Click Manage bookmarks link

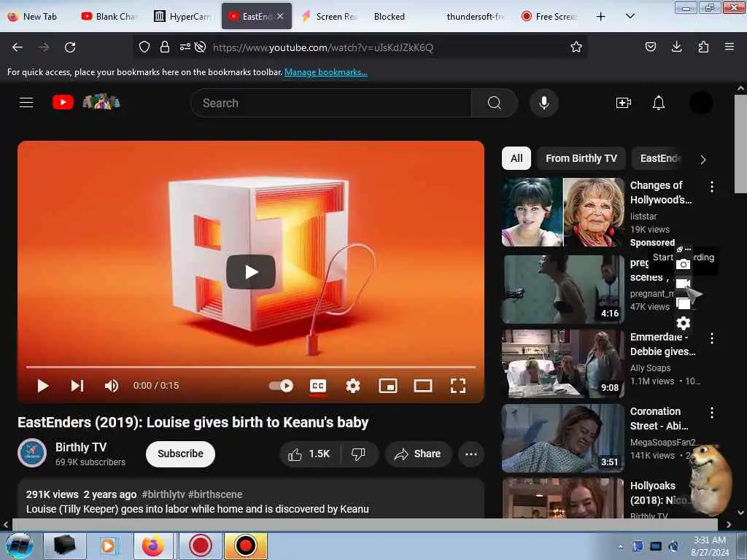coord(326,72)
